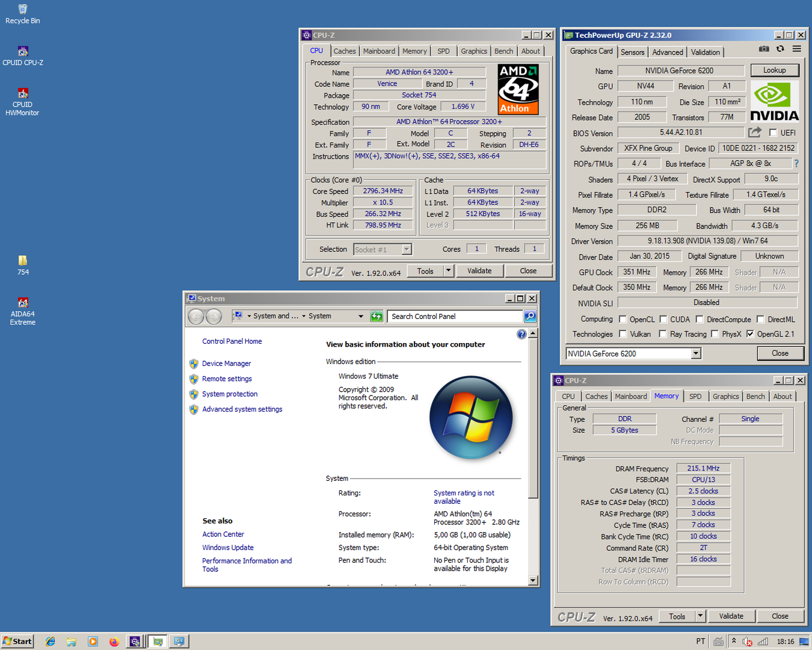Click Forward arrow in System window
The image size is (812, 650).
tap(214, 316)
